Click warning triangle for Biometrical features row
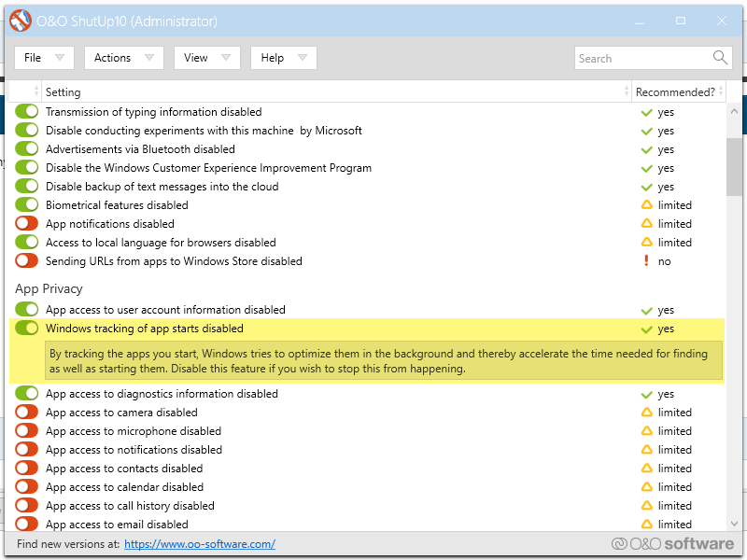This screenshot has width=747, height=560. (646, 205)
